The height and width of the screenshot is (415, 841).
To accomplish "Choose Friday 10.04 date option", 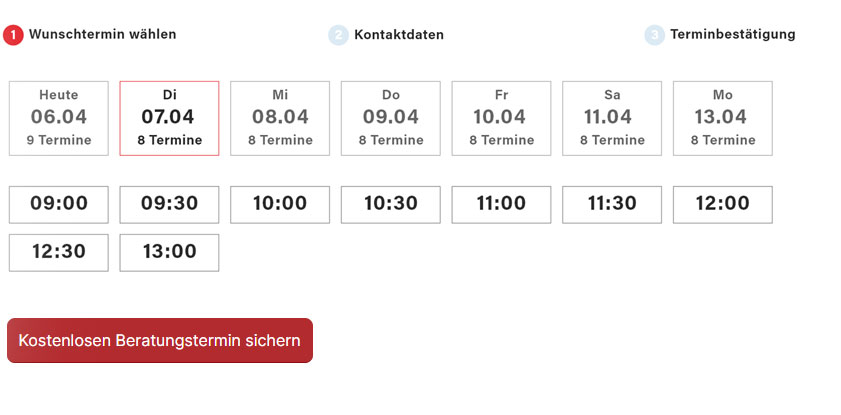I will pos(501,118).
